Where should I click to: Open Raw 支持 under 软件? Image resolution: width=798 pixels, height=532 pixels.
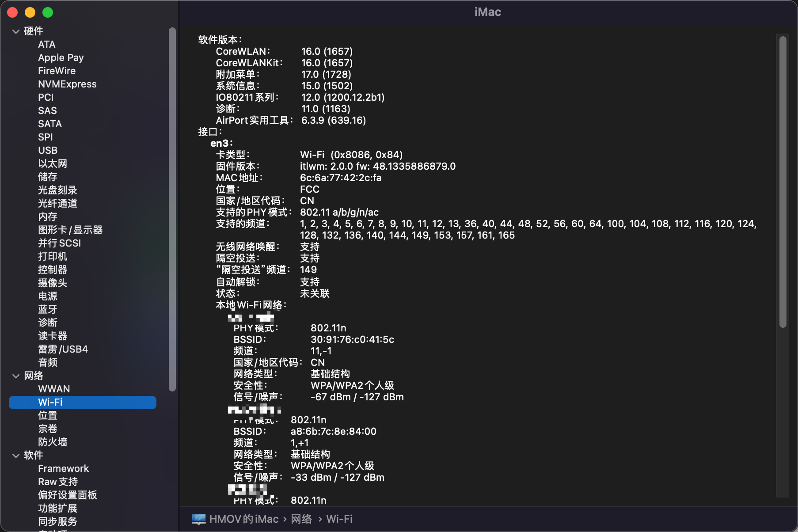tap(58, 482)
